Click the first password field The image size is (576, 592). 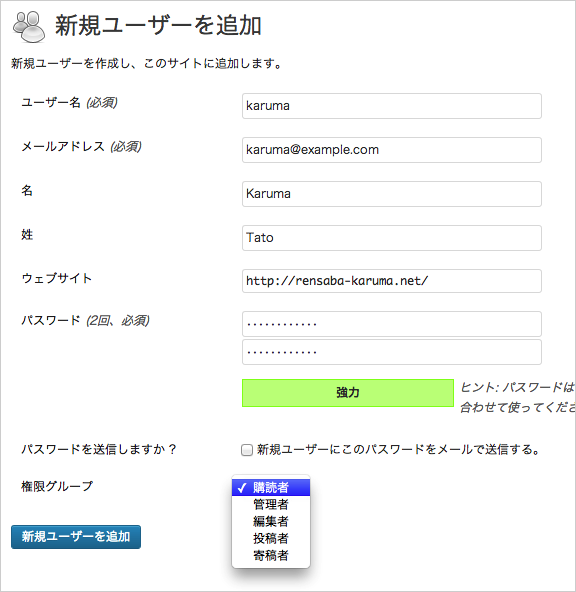(392, 324)
